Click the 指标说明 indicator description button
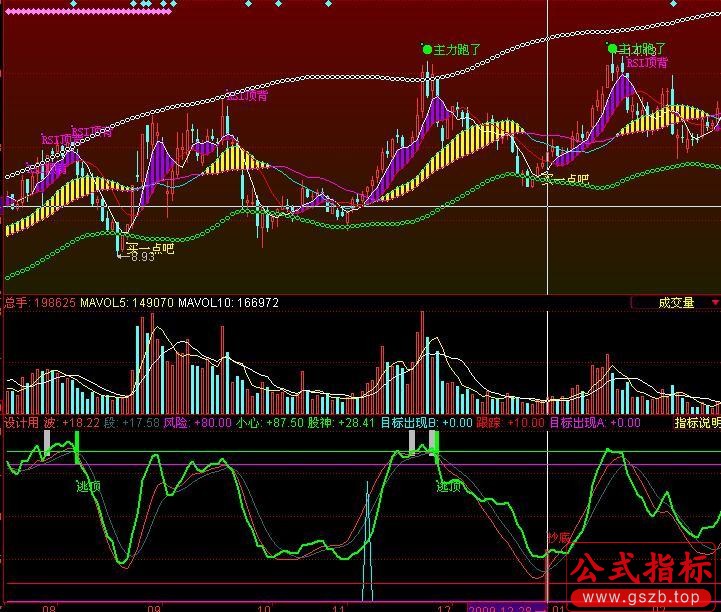 [x=697, y=423]
